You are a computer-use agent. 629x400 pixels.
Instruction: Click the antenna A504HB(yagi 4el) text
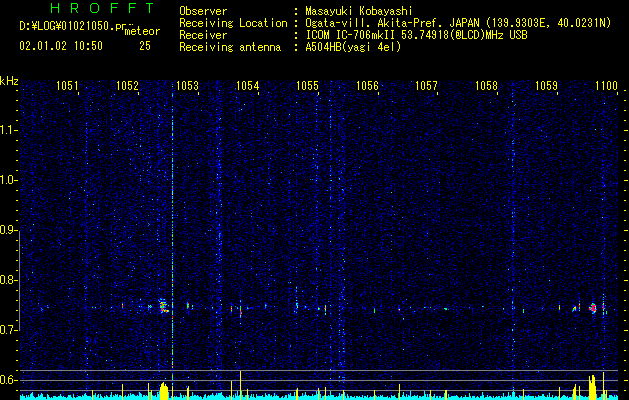(x=353, y=47)
